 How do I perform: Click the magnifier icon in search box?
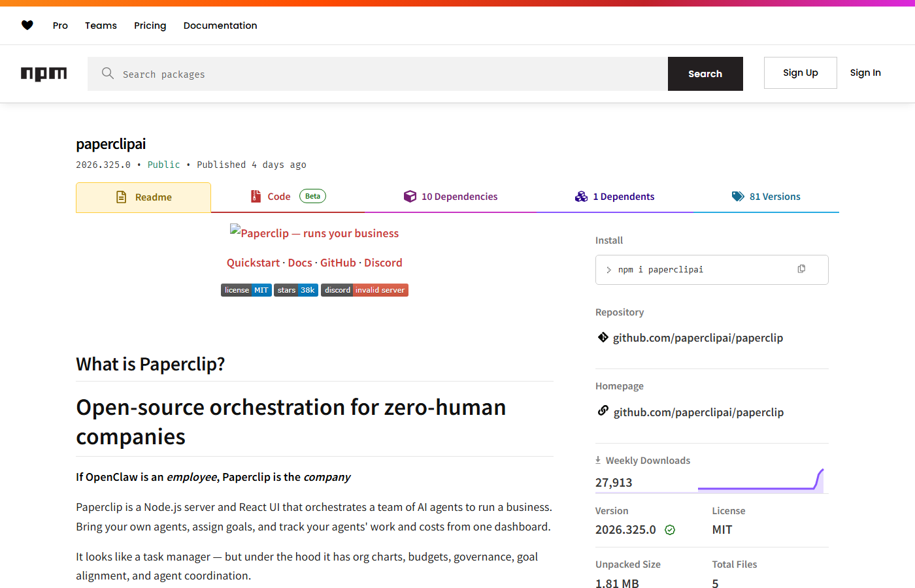tap(108, 73)
